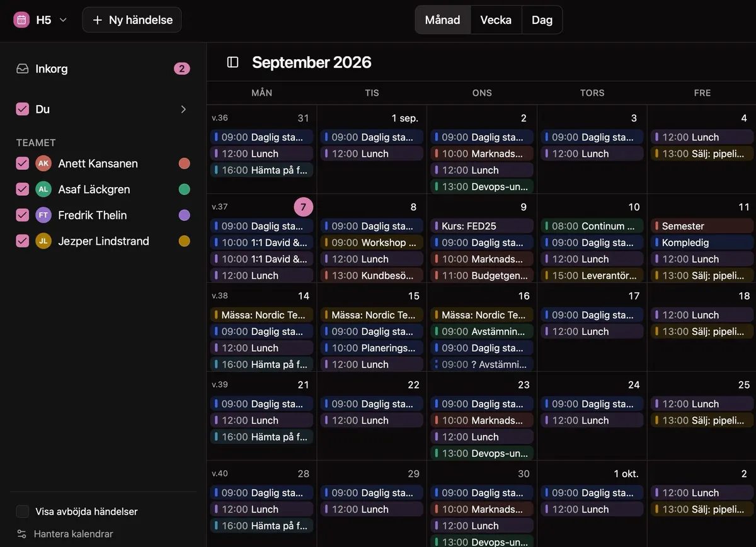Open 13:00 Kundbesök event on September 8
Image resolution: width=756 pixels, height=547 pixels.
coord(372,275)
